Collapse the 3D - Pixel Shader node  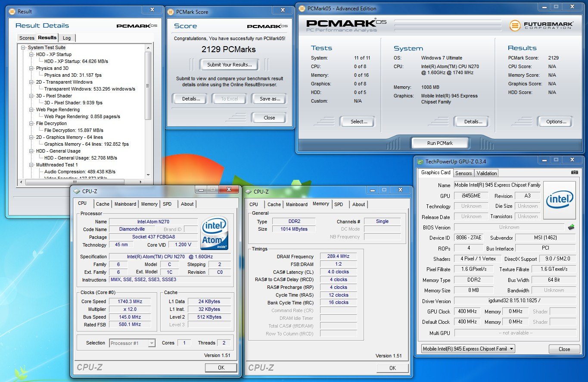click(31, 96)
